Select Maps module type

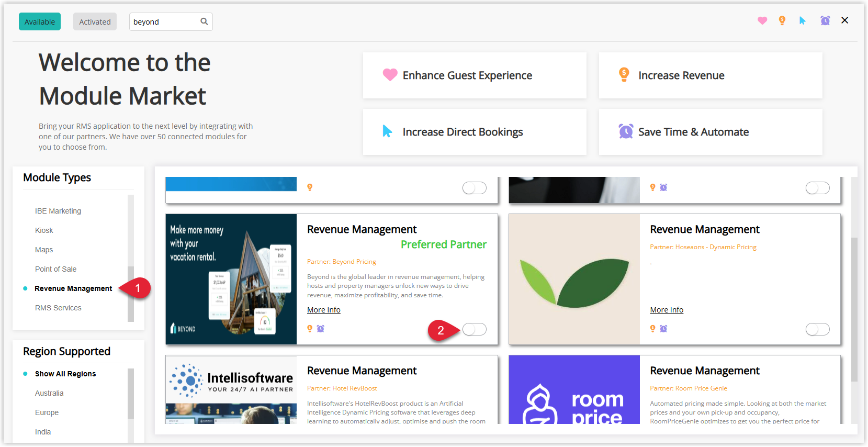tap(44, 250)
